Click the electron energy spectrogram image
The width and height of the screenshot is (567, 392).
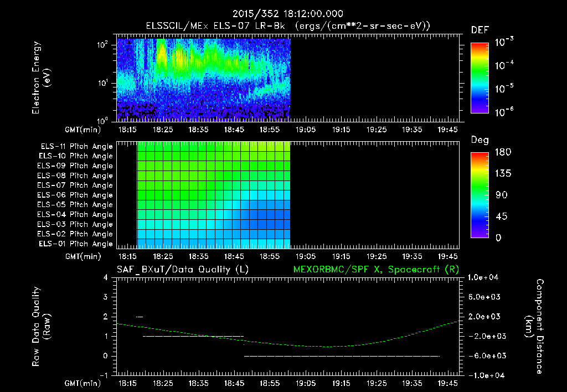coord(204,80)
